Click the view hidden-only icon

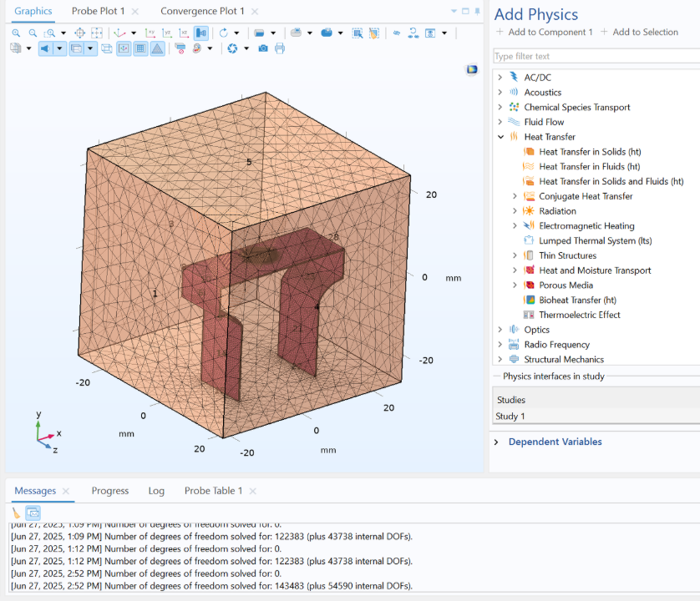430,33
